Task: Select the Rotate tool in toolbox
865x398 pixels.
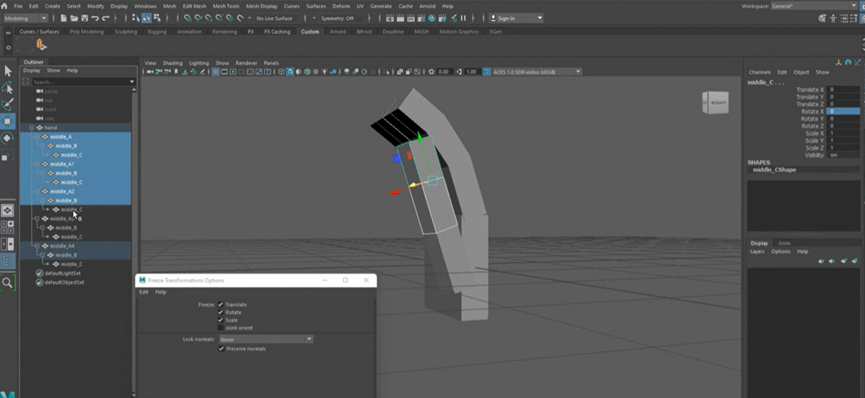Action: [8, 138]
